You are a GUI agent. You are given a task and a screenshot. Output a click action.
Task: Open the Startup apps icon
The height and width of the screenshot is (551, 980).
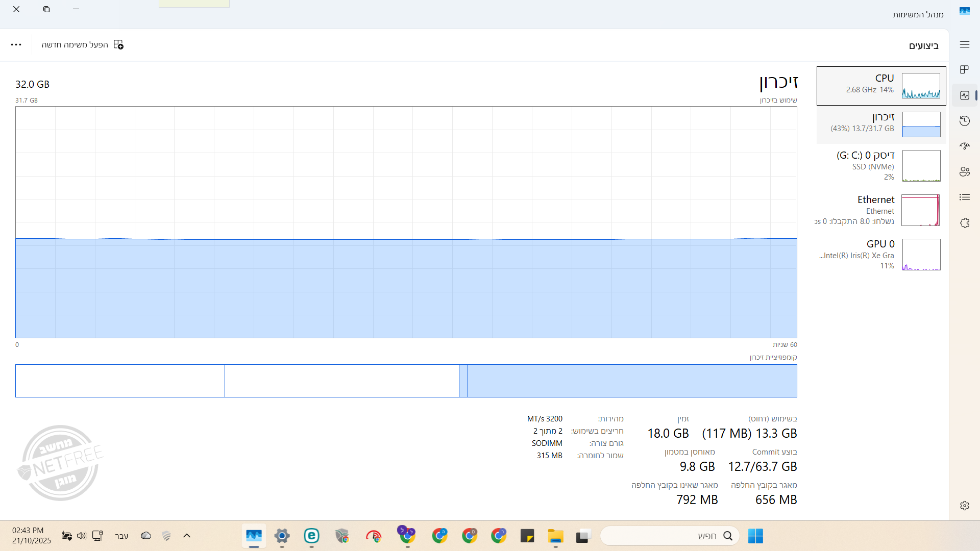point(964,146)
